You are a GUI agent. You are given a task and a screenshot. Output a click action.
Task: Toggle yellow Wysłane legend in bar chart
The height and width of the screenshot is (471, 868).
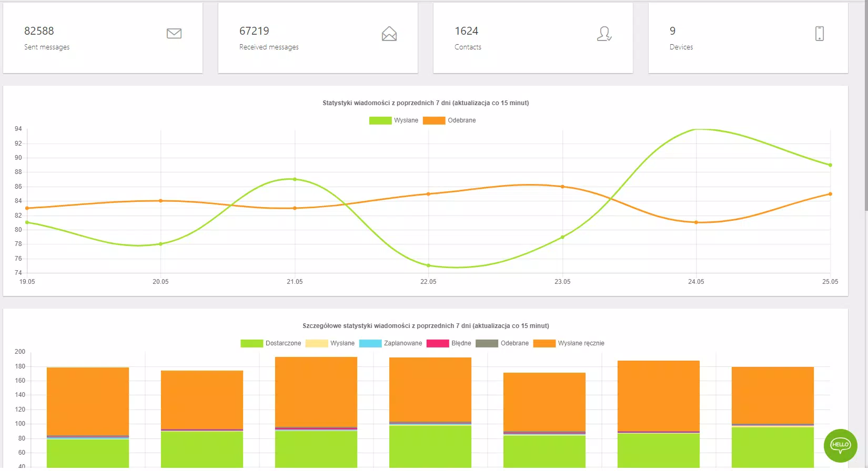pos(330,343)
